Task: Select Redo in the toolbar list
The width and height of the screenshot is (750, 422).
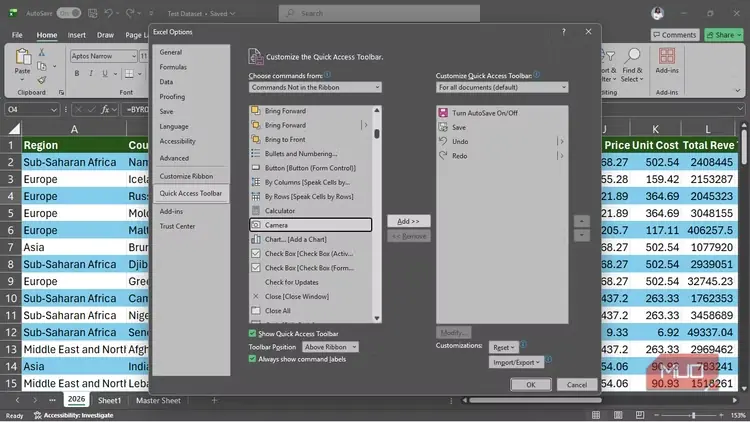Action: 502,156
